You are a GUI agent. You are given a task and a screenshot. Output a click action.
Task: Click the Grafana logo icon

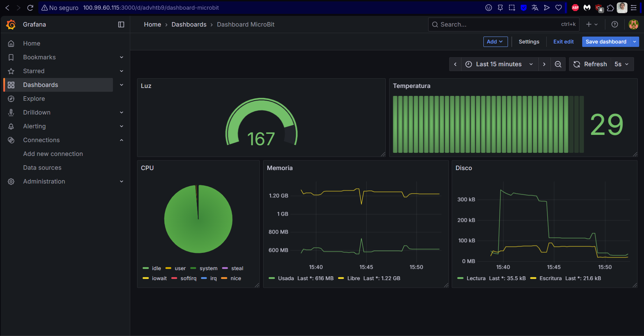(11, 24)
